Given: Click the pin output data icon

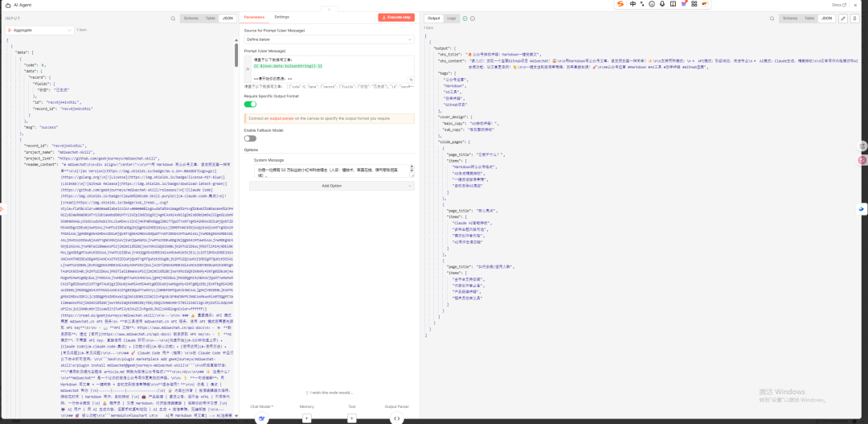Looking at the screenshot, I should coord(854,18).
